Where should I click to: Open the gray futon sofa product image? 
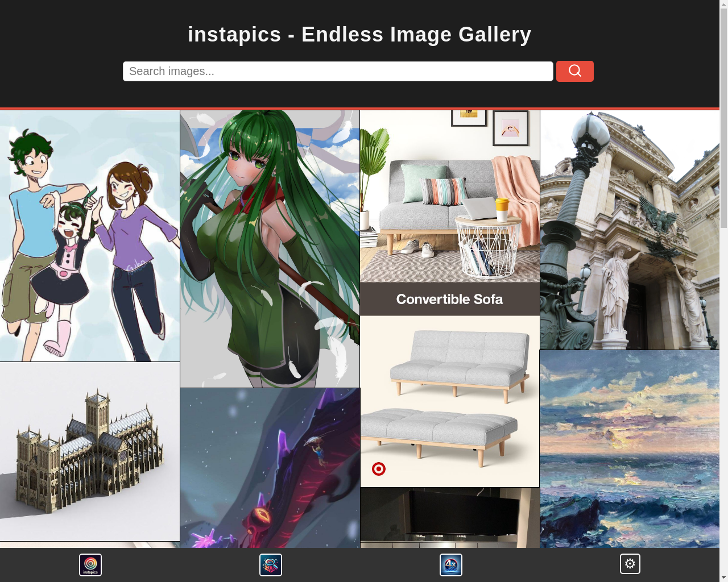tap(450, 402)
